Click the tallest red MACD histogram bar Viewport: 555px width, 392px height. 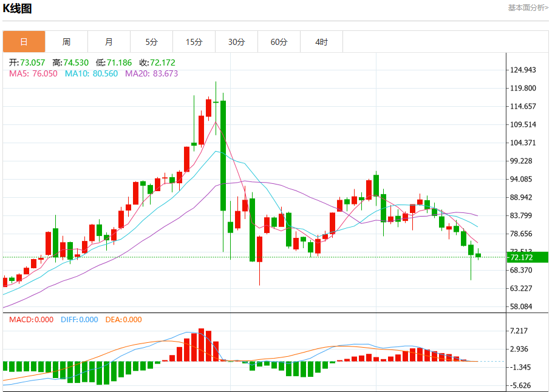tap(202, 345)
